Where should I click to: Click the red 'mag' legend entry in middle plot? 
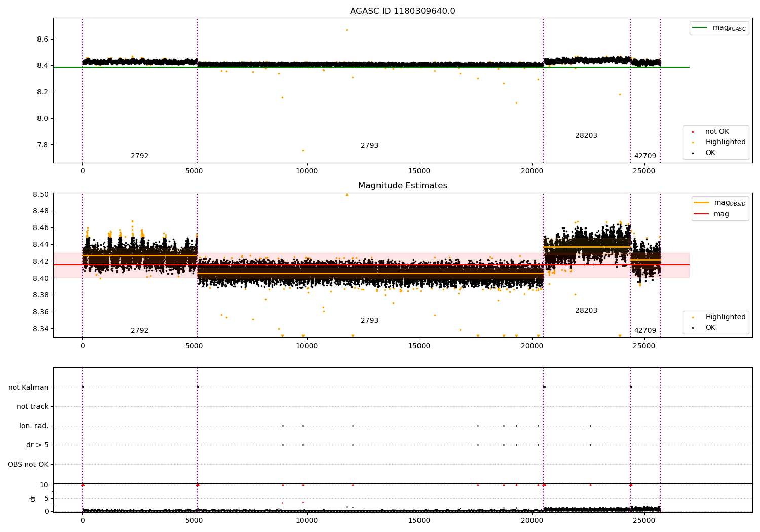711,214
